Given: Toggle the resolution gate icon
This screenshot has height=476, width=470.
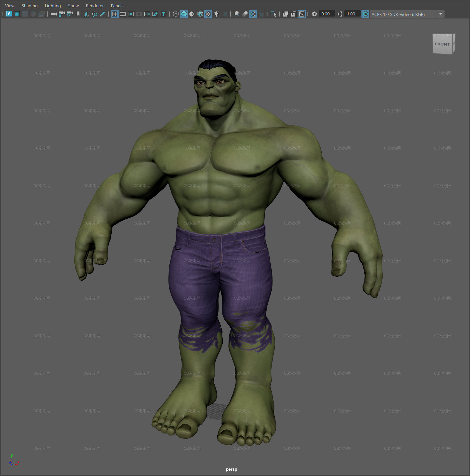Looking at the screenshot, I should coord(131,14).
